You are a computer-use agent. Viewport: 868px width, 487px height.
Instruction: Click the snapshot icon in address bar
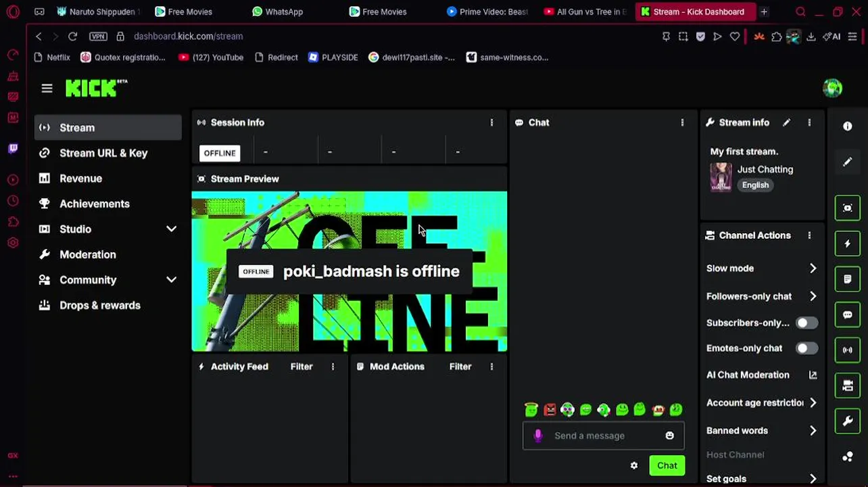coord(683,37)
